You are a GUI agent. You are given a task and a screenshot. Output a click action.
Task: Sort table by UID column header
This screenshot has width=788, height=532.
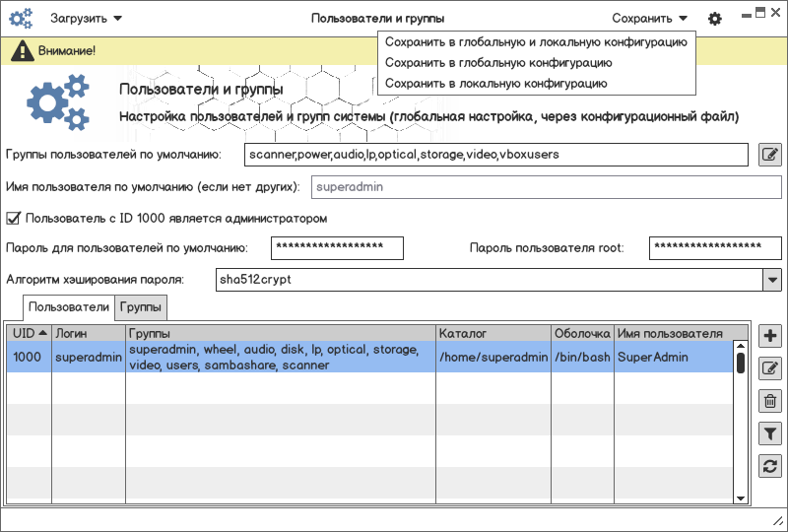tap(29, 334)
